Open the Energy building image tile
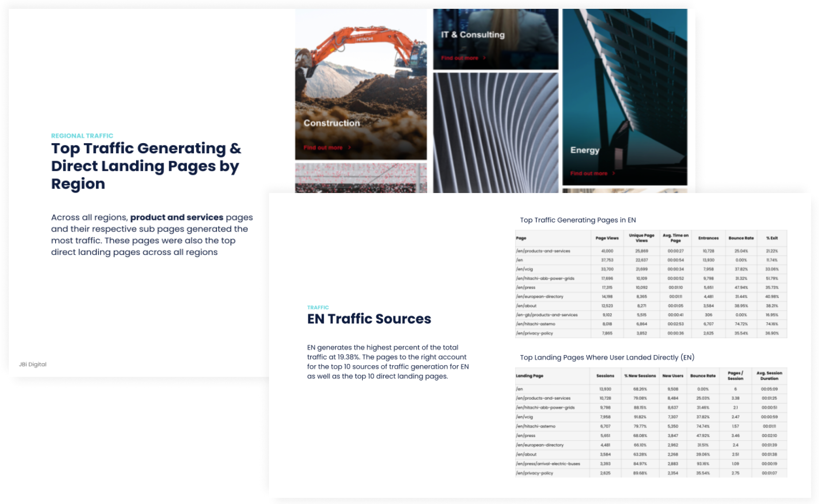819x504 pixels. (625, 97)
